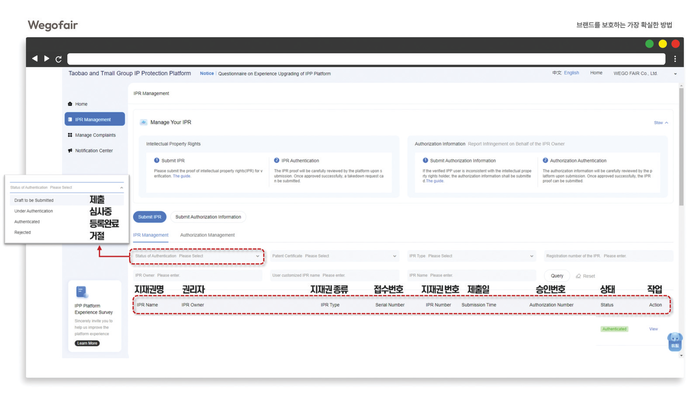
Task: Collapse the Manage Your IPR panel
Action: (x=661, y=123)
